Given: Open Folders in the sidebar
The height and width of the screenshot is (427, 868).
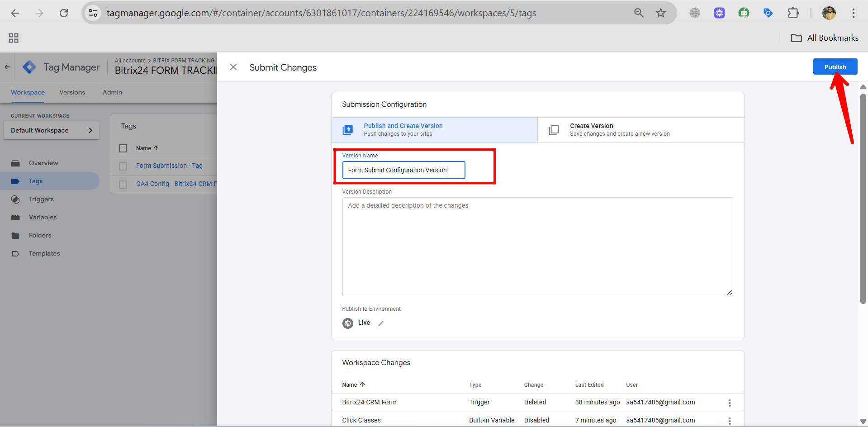Looking at the screenshot, I should [x=40, y=235].
